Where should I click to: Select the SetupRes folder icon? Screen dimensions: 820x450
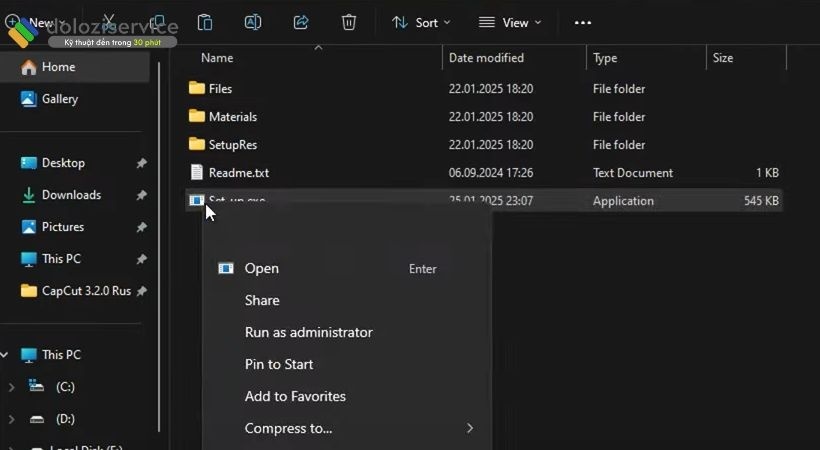click(x=197, y=144)
